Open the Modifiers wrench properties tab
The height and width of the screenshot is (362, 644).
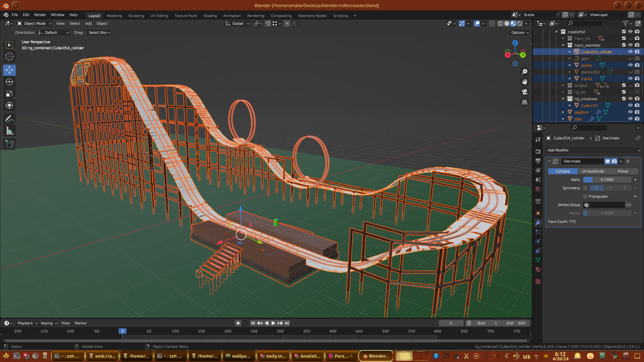pyautogui.click(x=538, y=223)
